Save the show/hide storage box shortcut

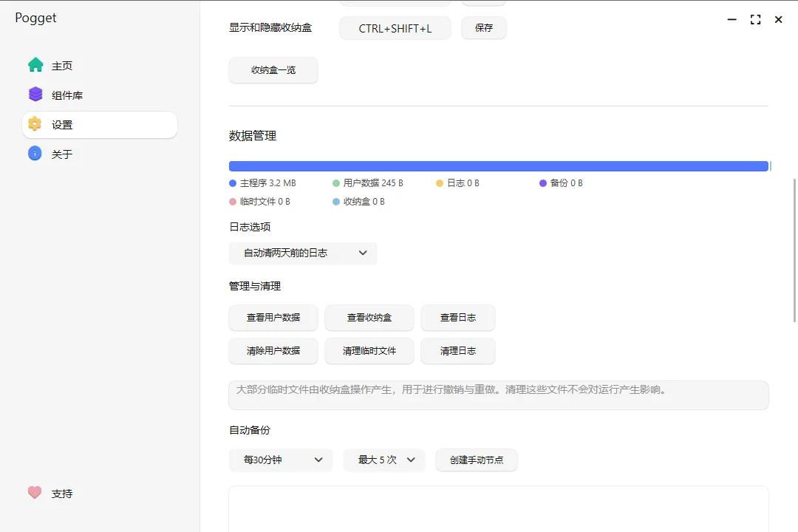point(484,28)
